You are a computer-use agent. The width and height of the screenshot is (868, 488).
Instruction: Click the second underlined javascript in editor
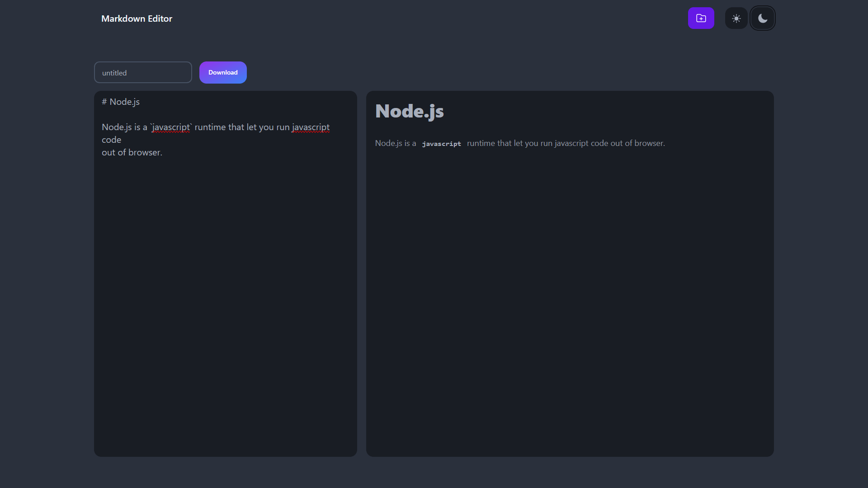pos(311,127)
